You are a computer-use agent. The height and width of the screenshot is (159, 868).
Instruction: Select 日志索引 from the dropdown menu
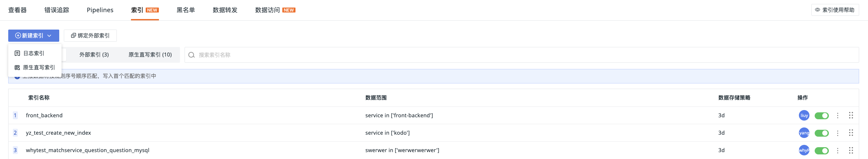click(34, 54)
